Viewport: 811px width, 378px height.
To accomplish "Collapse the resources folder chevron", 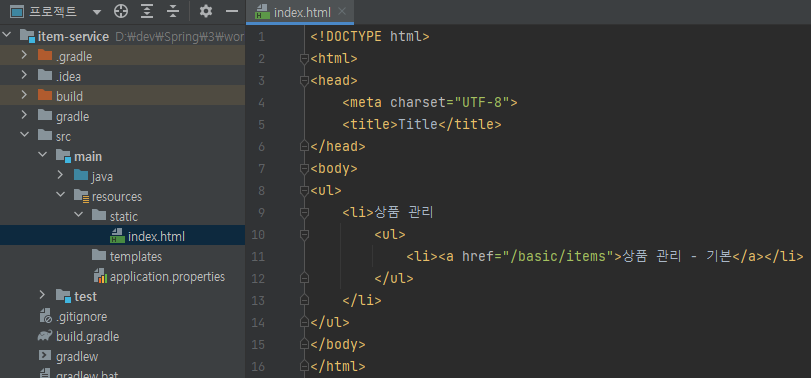I will point(61,196).
